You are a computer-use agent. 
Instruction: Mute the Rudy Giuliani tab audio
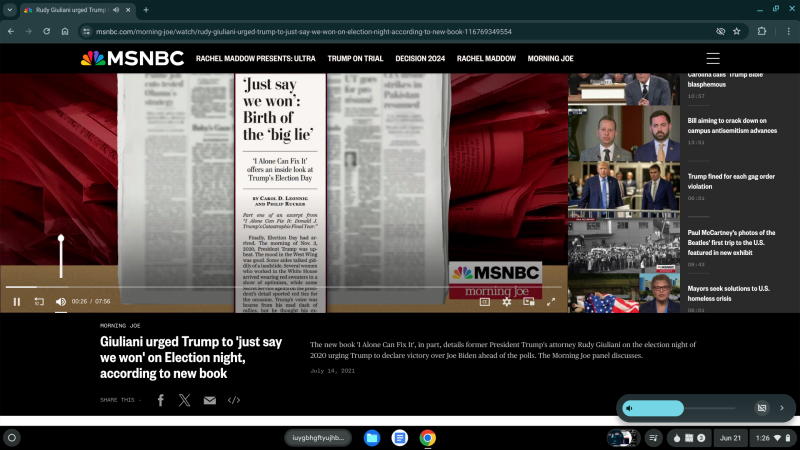click(x=116, y=10)
